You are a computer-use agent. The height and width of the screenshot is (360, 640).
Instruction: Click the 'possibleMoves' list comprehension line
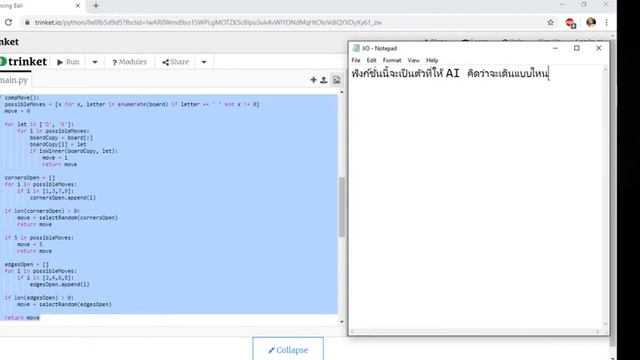(x=132, y=104)
